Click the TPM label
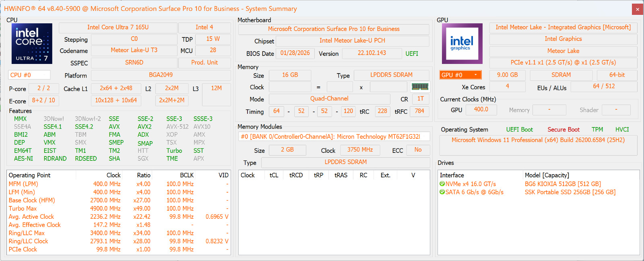The image size is (644, 261). (x=597, y=129)
